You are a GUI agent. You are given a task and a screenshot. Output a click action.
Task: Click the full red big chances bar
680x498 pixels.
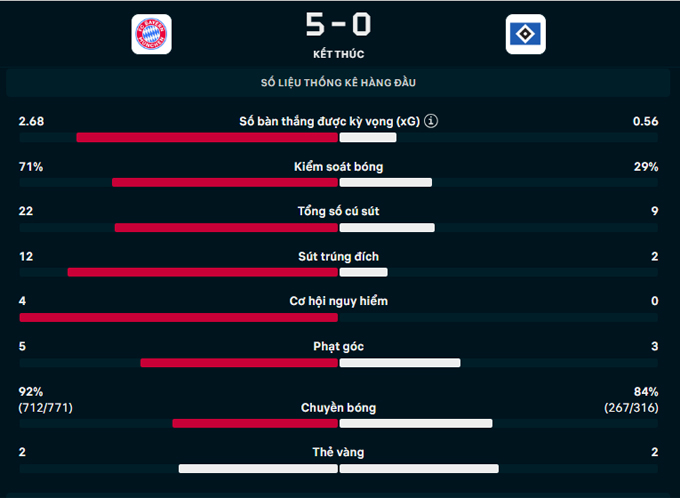[x=179, y=318]
